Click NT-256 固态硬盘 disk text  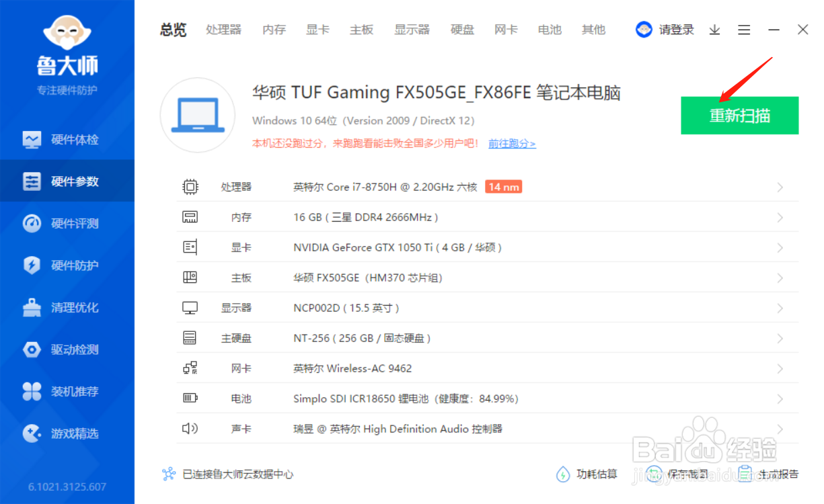coord(362,338)
